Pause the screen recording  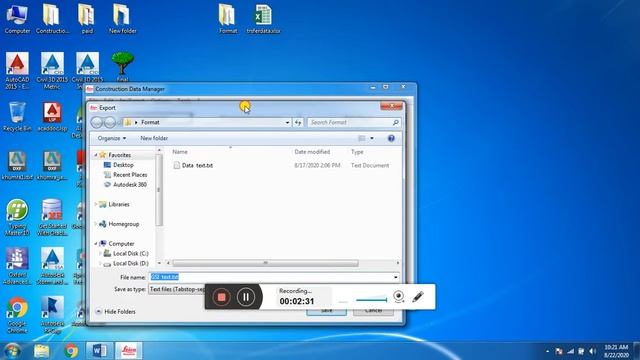[246, 297]
